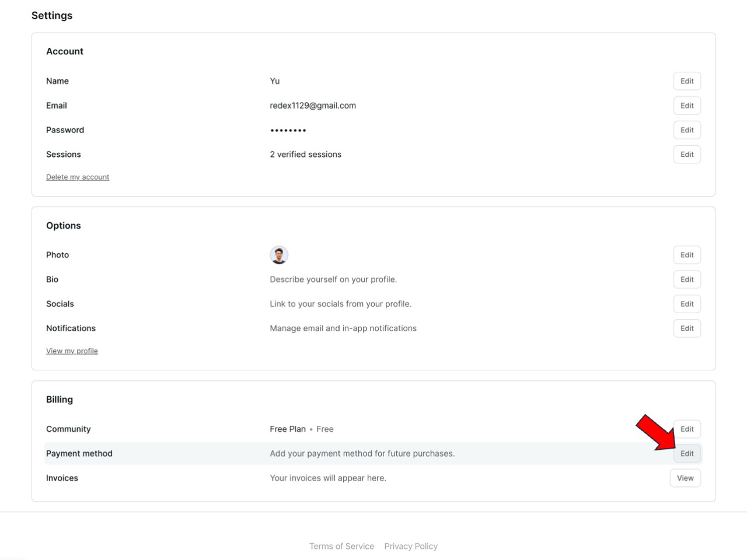The width and height of the screenshot is (747, 560).
Task: Click the email redex1129@gmail.com text
Action: (313, 106)
